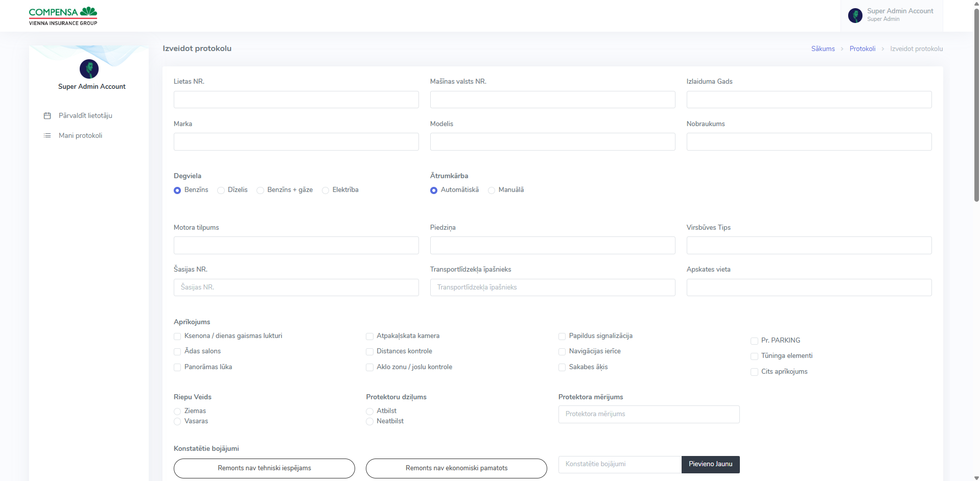Click the top-right header avatar icon
The image size is (980, 481).
[x=855, y=15]
